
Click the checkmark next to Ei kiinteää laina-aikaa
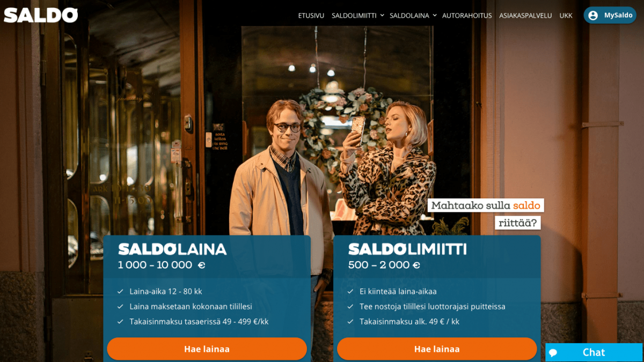click(x=350, y=292)
